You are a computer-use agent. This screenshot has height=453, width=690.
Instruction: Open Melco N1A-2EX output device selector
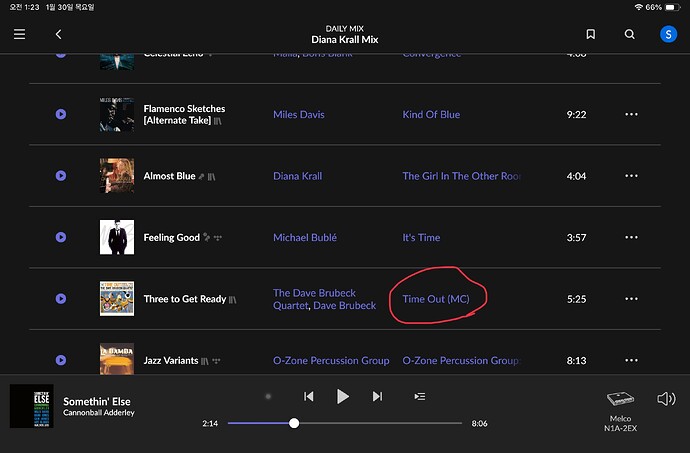[620, 411]
